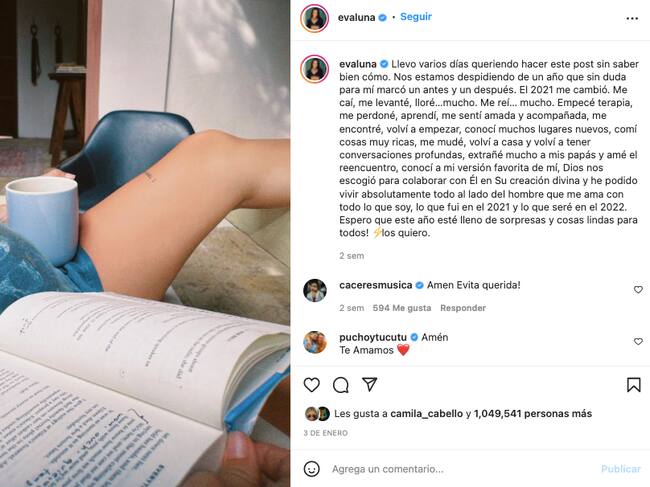Viewport: 650px width, 487px height.
Task: Open evaluna profile picture in header
Action: (315, 18)
